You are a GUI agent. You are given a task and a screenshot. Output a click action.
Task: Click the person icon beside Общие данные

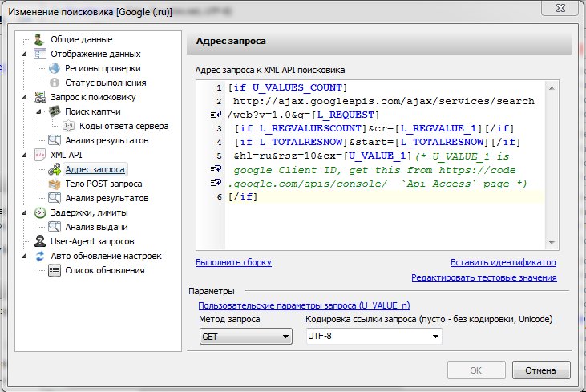coord(40,39)
